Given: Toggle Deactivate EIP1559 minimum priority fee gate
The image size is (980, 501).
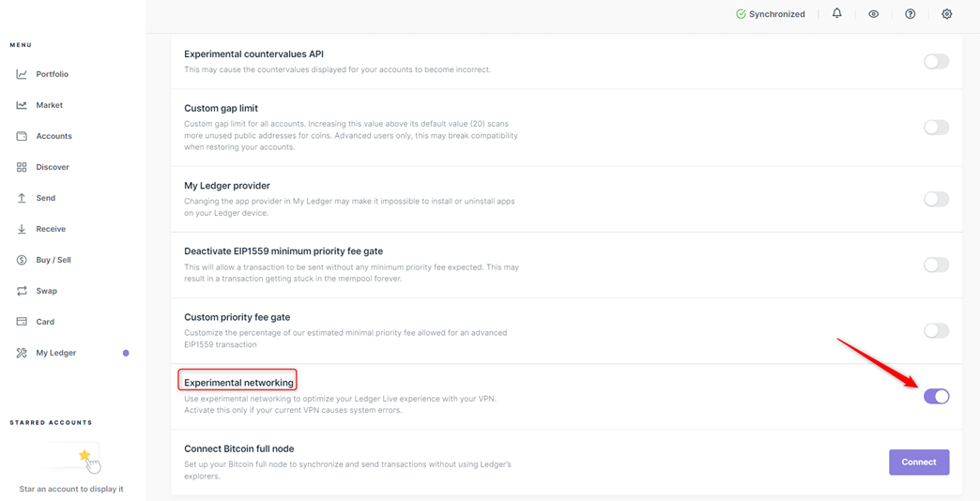Looking at the screenshot, I should 936,266.
